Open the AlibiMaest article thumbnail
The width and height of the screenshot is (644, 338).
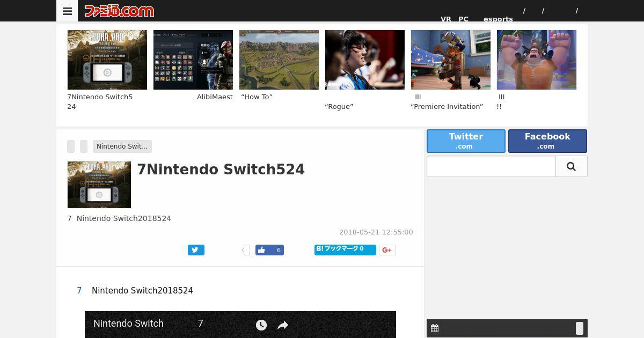[x=193, y=60]
